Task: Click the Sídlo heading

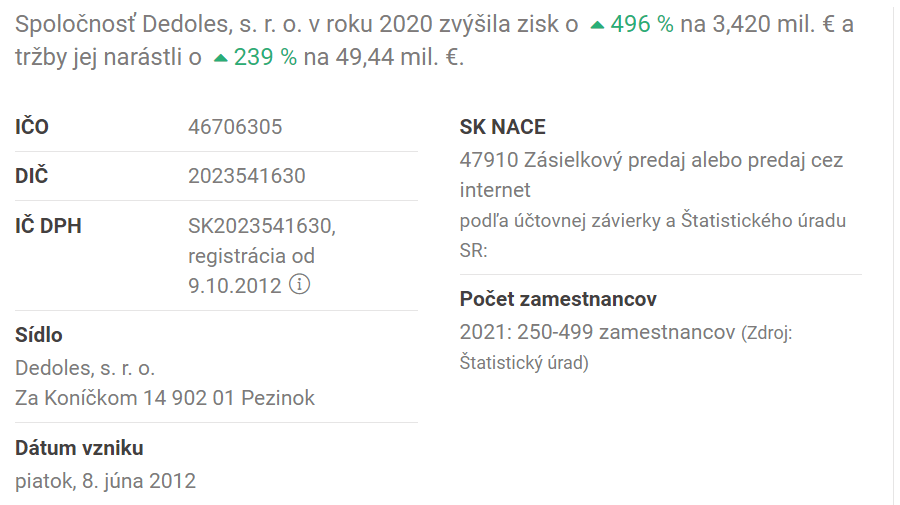Action: click(39, 335)
